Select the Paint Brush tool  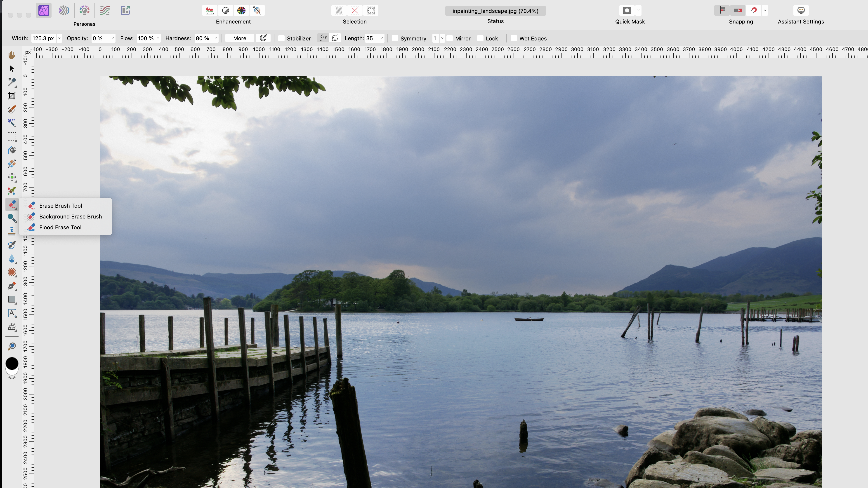click(x=12, y=191)
